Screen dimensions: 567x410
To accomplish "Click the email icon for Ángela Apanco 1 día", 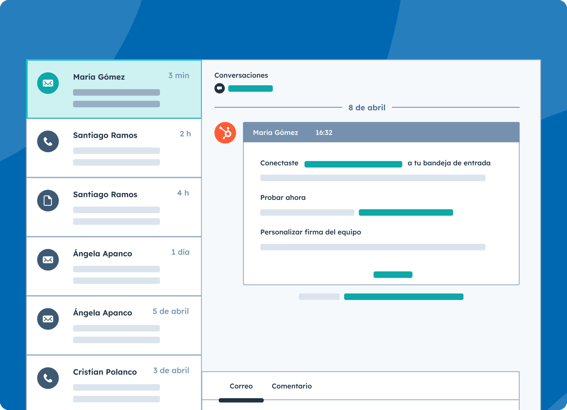I will tap(48, 260).
